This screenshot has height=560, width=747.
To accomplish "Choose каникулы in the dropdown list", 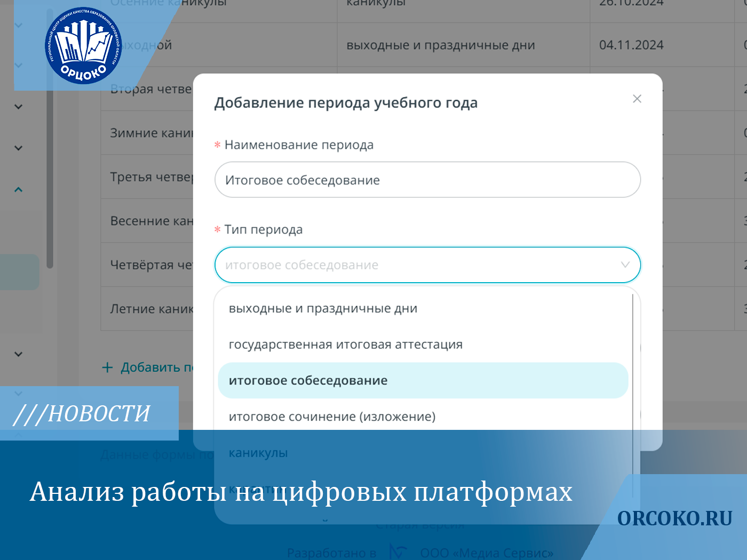I will pos(258,453).
